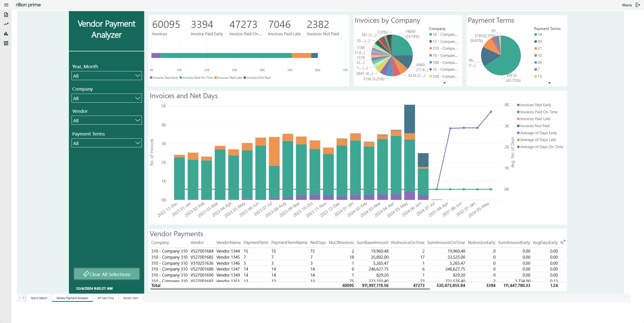Open the dashboard grid sidebar icon
This screenshot has height=323, width=644.
(6, 43)
